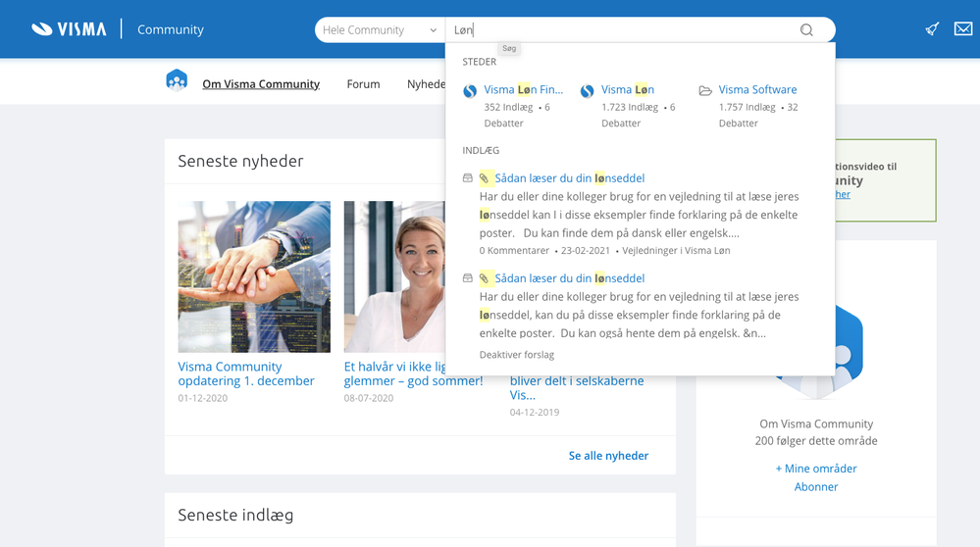The height and width of the screenshot is (547, 980).
Task: Click Deaktiver forslag
Action: pyautogui.click(x=516, y=354)
